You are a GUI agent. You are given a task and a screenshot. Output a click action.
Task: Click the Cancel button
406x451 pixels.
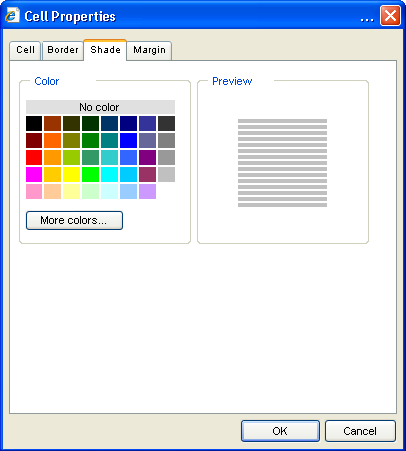pos(360,431)
